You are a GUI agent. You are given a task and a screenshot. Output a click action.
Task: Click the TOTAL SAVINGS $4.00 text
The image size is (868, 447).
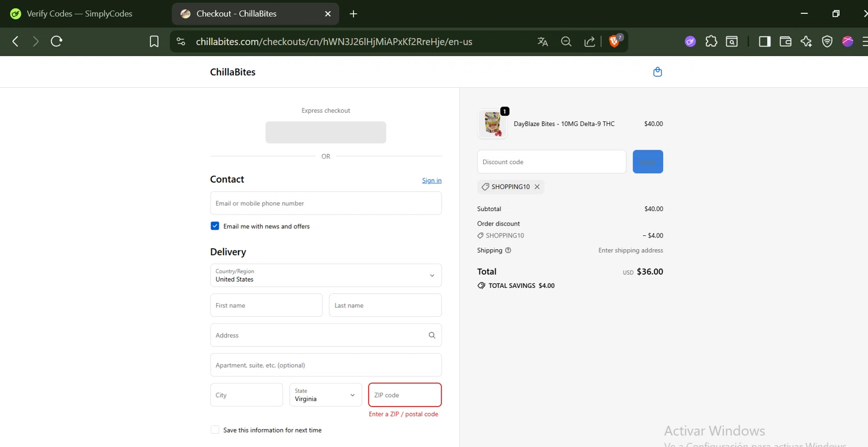click(516, 286)
